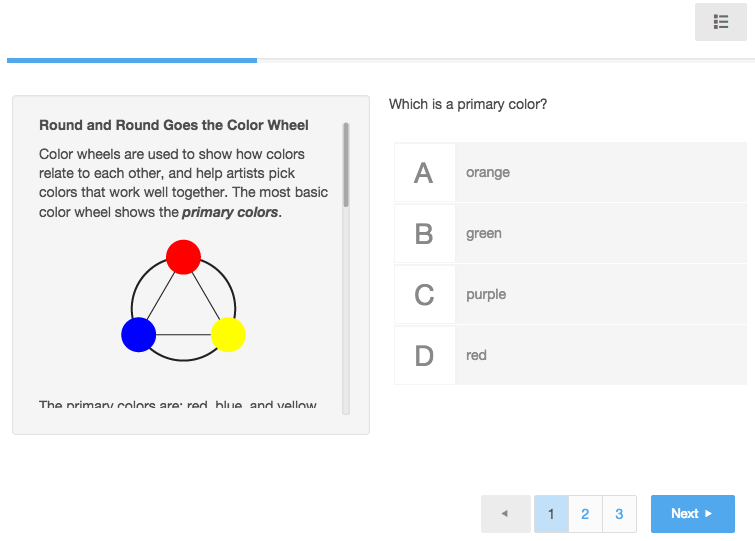
Task: Click the passage scrollbar thumb
Action: tap(346, 165)
